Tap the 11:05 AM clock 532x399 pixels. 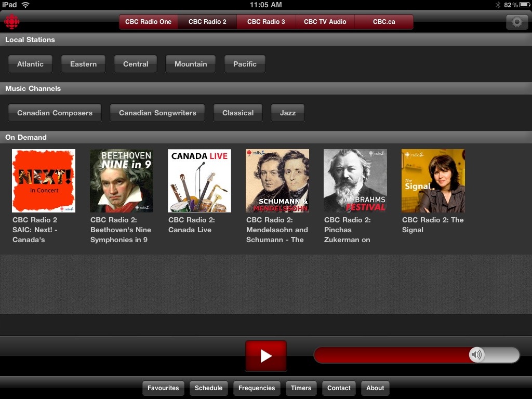coord(265,5)
